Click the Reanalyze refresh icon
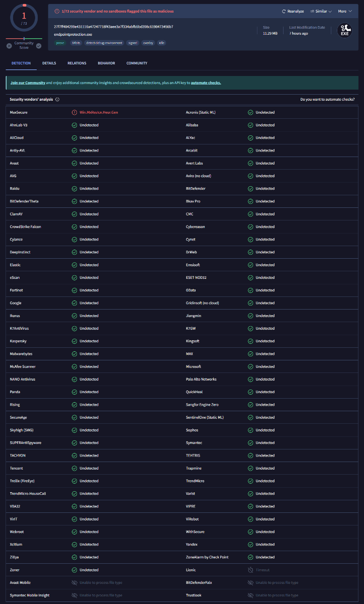This screenshot has height=604, width=364. pyautogui.click(x=284, y=11)
